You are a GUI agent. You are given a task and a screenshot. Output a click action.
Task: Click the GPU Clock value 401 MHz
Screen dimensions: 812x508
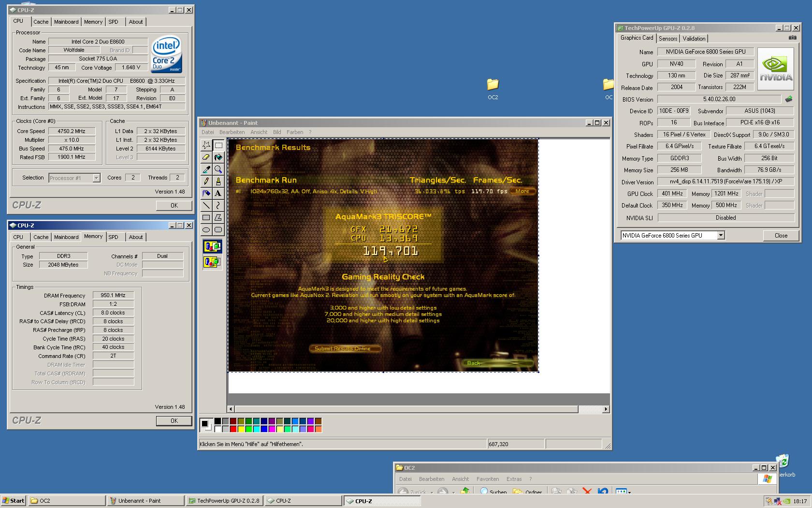672,194
